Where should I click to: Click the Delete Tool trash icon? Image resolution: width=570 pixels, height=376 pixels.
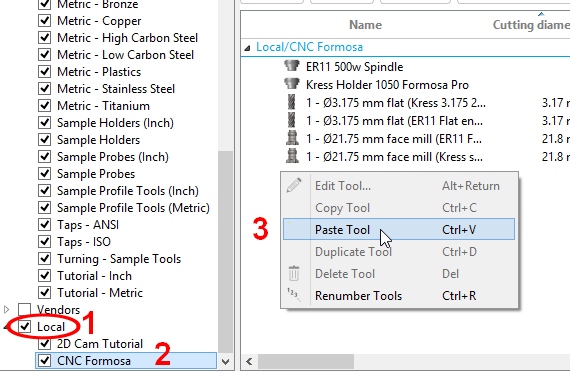(x=294, y=273)
